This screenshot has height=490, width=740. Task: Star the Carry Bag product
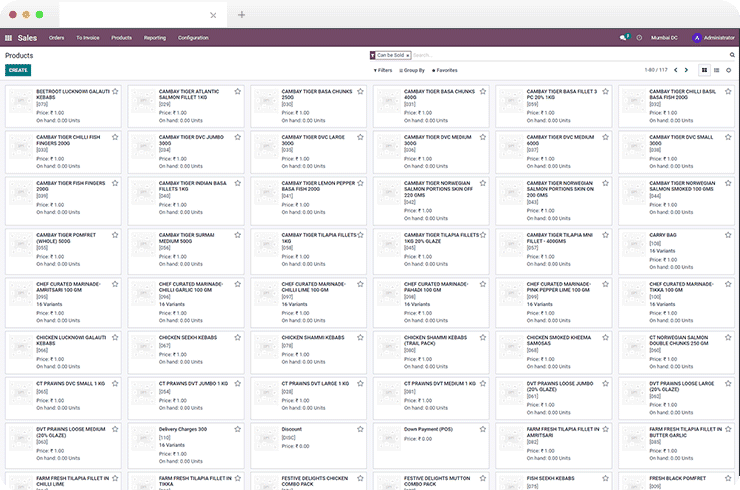click(728, 235)
